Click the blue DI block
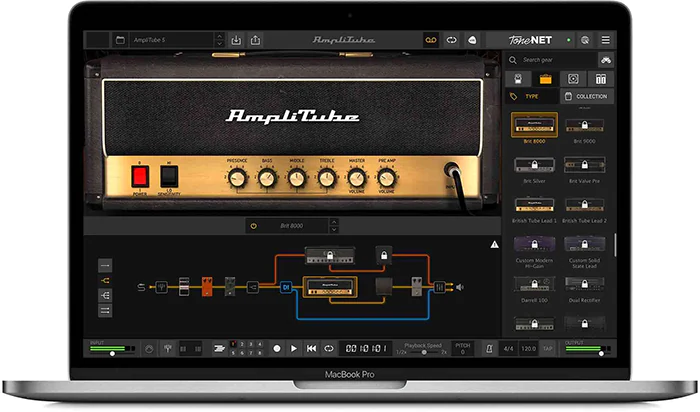Image resolution: width=700 pixels, height=412 pixels. (286, 287)
